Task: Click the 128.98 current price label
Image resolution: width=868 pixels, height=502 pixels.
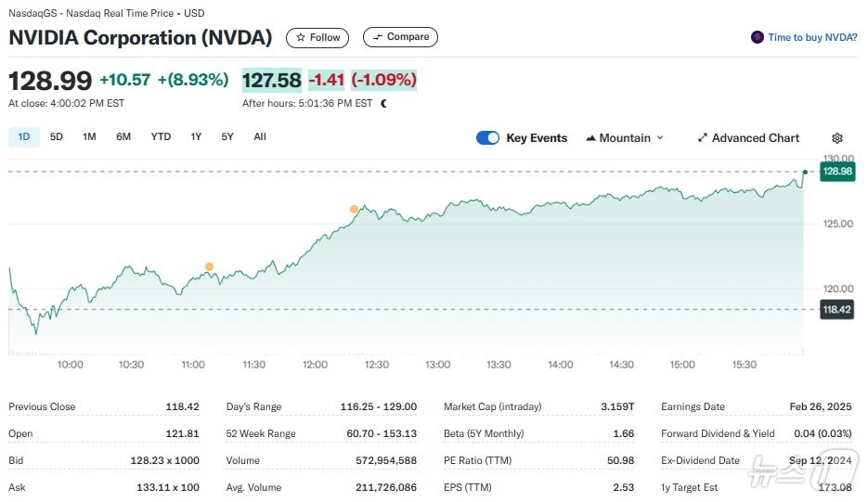Action: click(836, 172)
